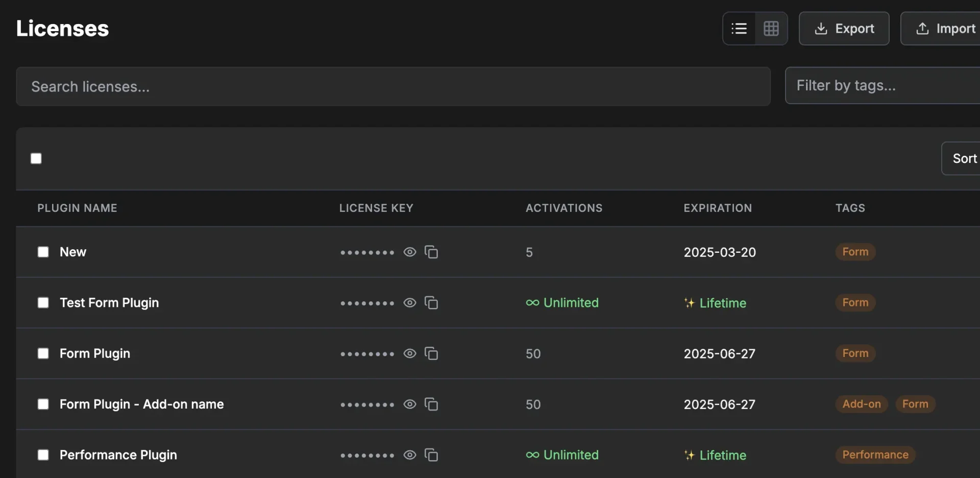Click the Add-on tag badge
The width and height of the screenshot is (980, 478).
(861, 404)
